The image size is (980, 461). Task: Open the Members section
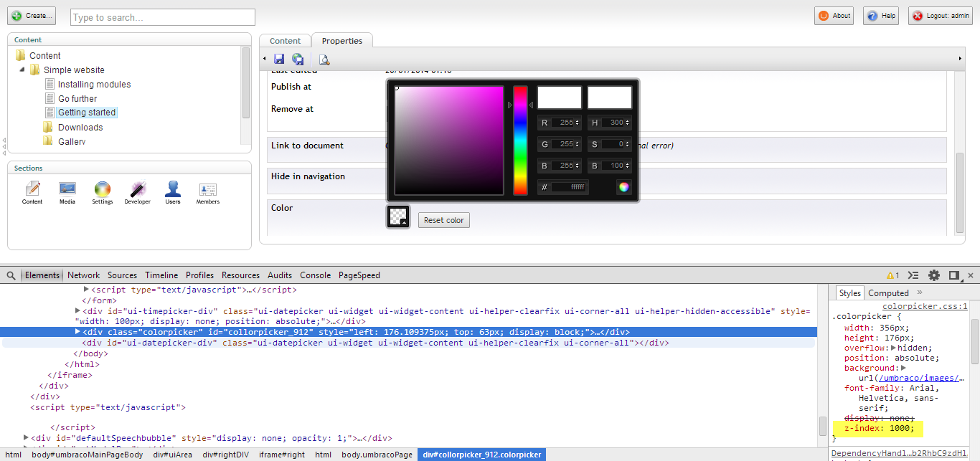pyautogui.click(x=208, y=189)
